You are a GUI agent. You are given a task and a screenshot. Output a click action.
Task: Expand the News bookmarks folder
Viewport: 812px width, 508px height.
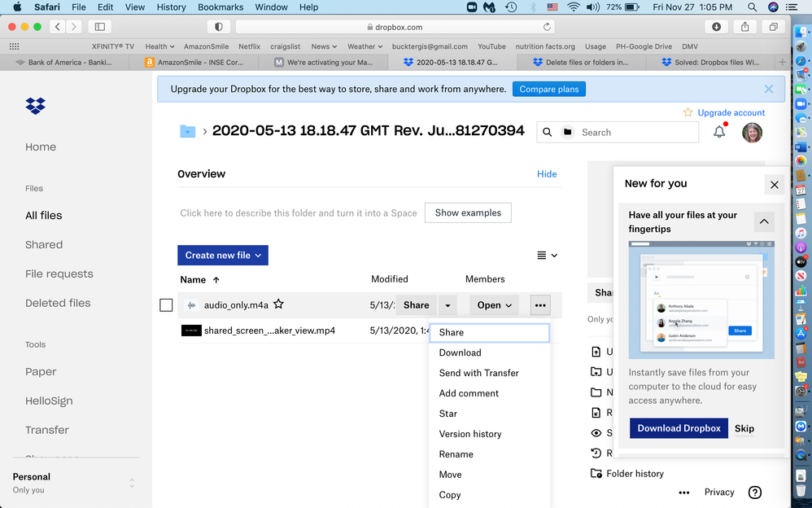(324, 46)
